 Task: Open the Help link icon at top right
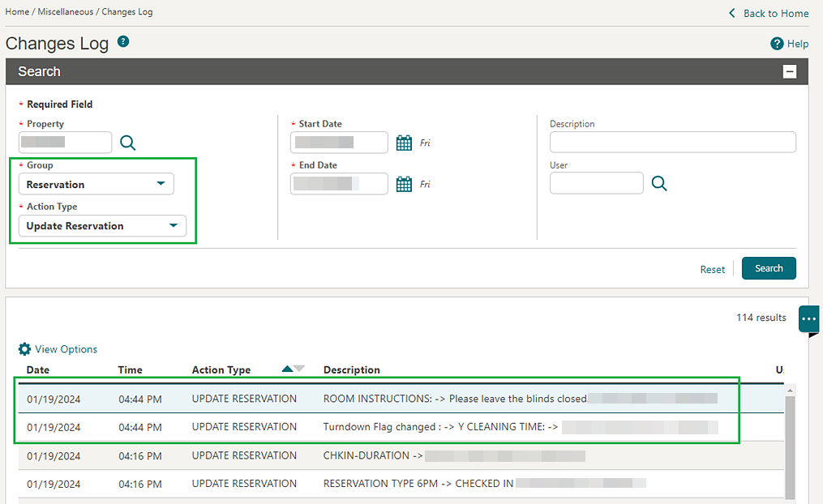pyautogui.click(x=777, y=44)
